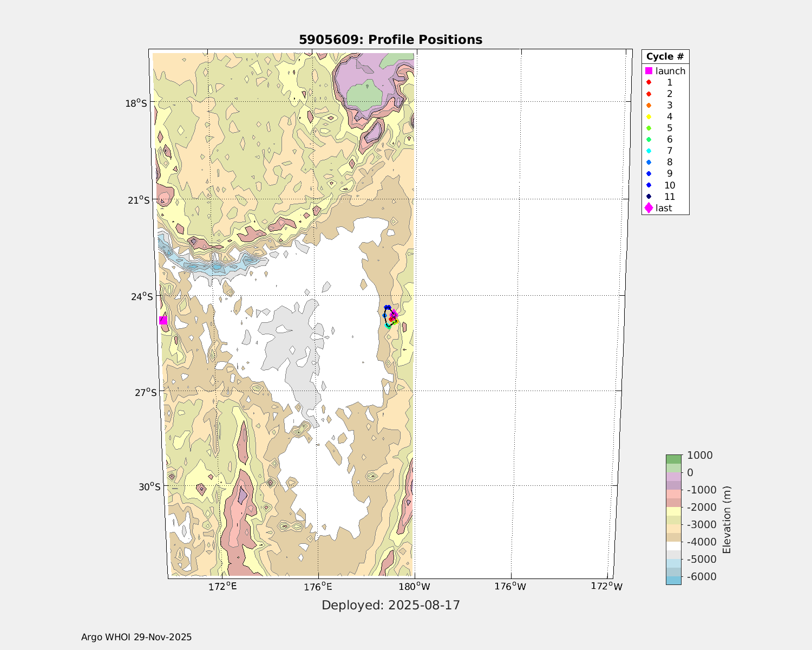Pick the dark green top colorbar segment at 1000
Image resolution: width=812 pixels, height=650 pixels.
(x=673, y=459)
